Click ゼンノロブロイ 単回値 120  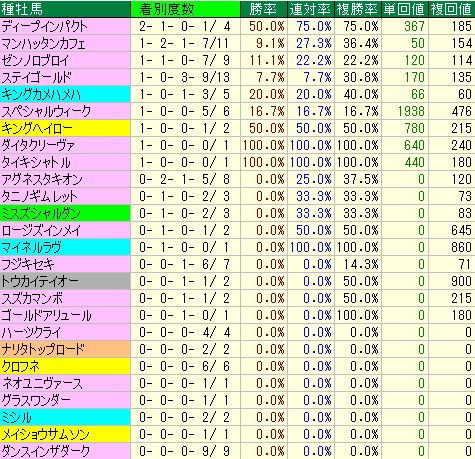[414, 60]
